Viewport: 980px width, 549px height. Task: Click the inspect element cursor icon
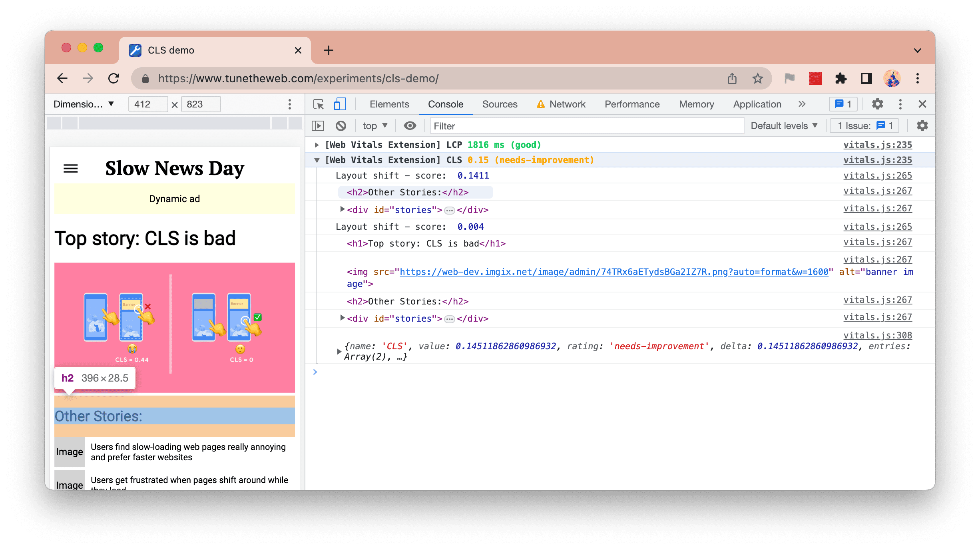319,103
